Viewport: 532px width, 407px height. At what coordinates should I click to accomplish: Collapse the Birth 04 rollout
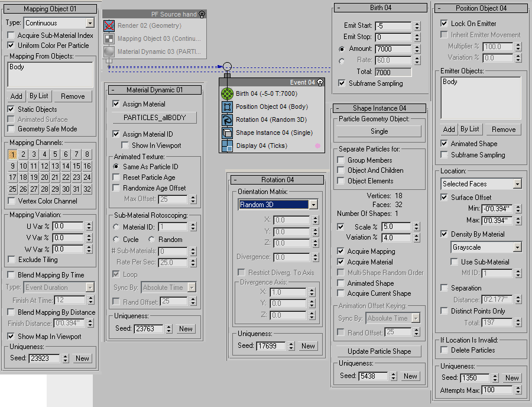(x=338, y=8)
